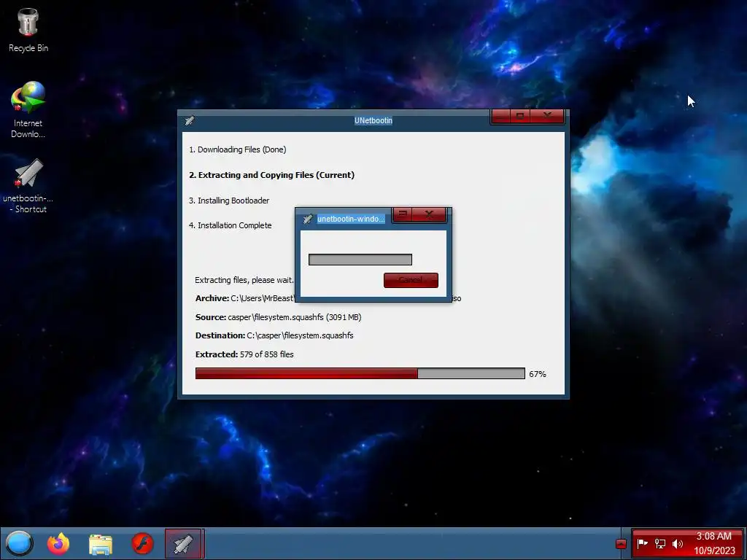747x560 pixels.
Task: Open Internet Download Manager desktop icon
Action: 28,109
